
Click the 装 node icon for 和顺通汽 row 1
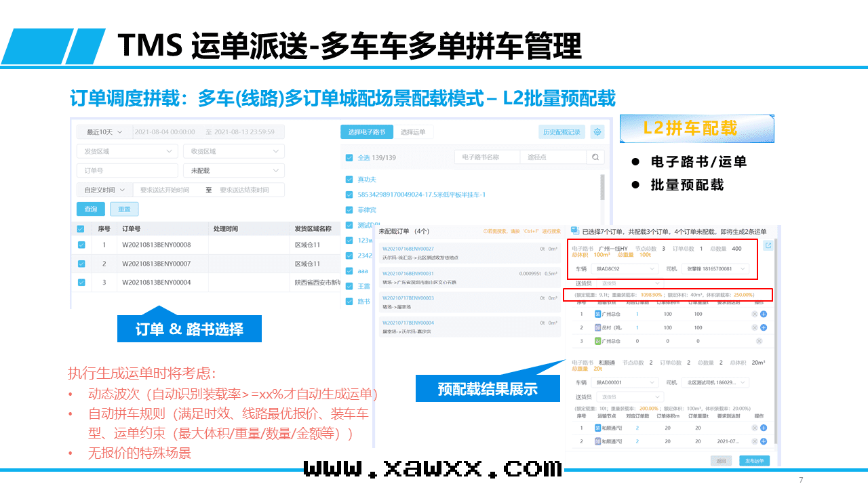[x=597, y=428]
